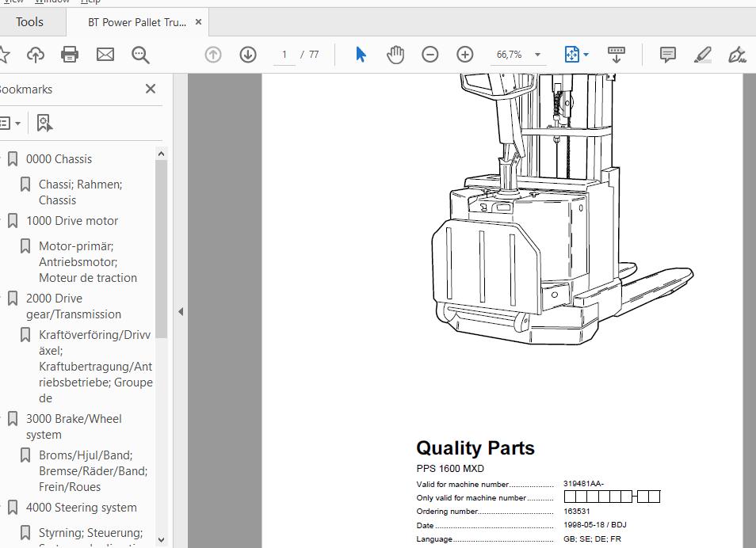This screenshot has height=548, width=756.
Task: Open the Broms/Hjul/Band bookmark
Action: [93, 471]
